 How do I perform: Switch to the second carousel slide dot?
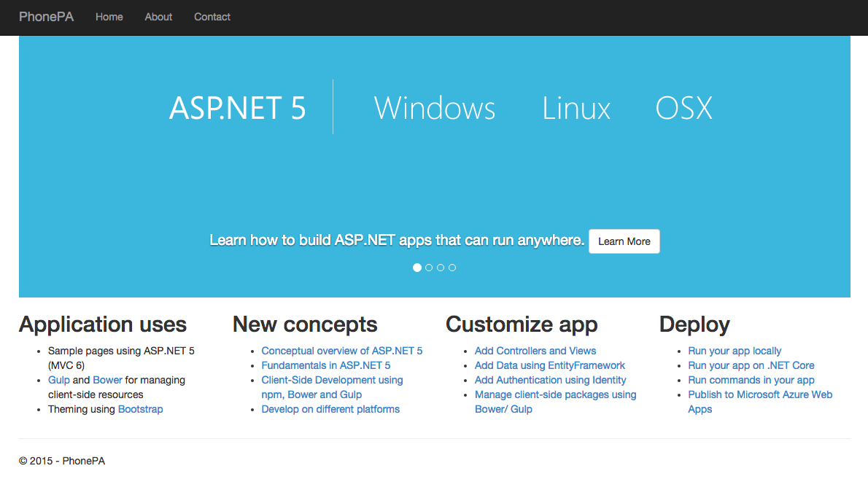[x=429, y=268]
